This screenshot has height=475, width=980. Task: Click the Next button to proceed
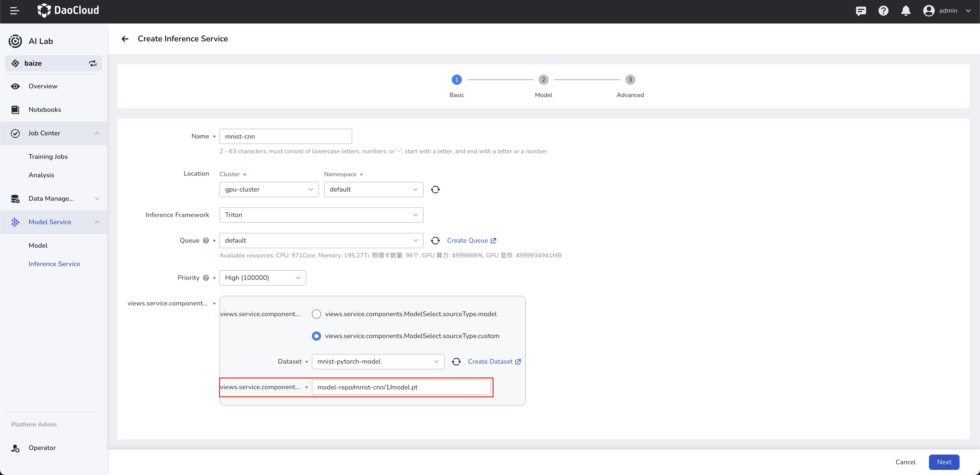pyautogui.click(x=944, y=461)
